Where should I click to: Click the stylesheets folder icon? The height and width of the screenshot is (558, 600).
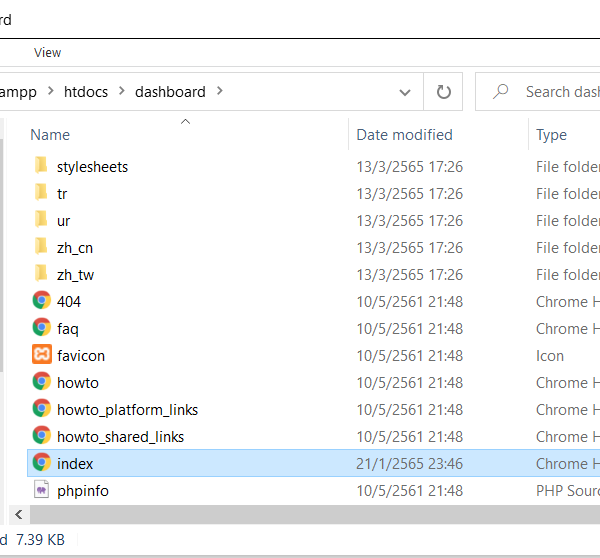click(41, 166)
